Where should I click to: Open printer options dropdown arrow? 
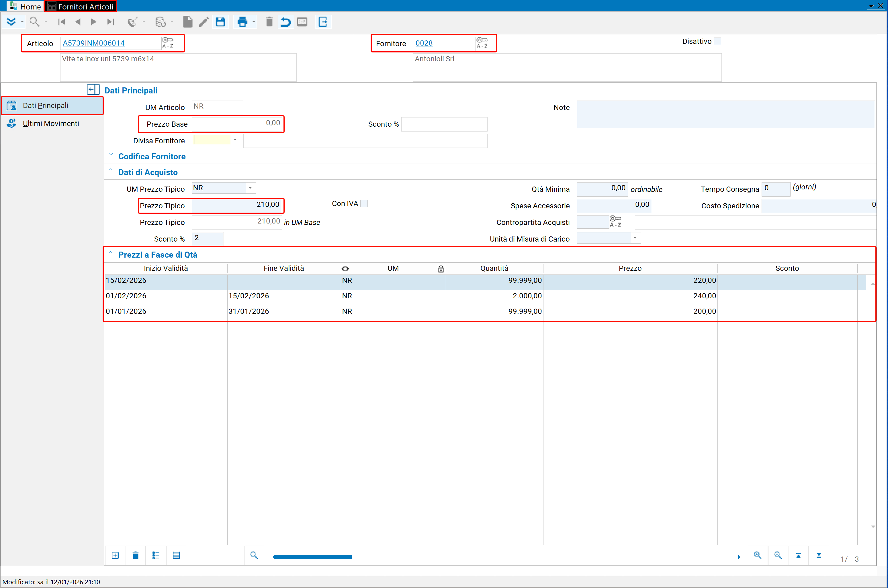point(253,22)
